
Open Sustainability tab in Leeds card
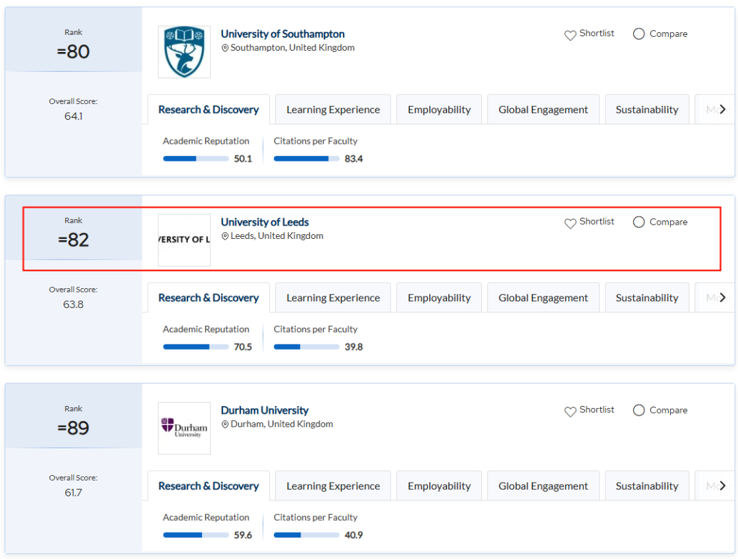point(647,298)
